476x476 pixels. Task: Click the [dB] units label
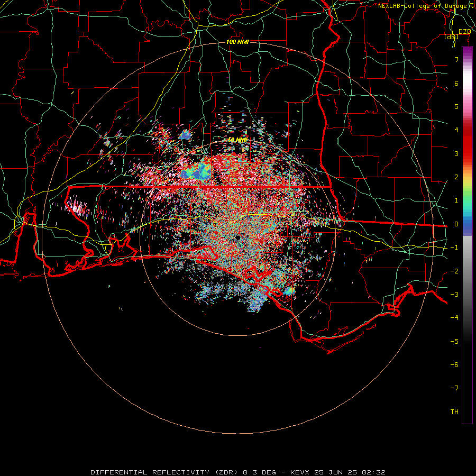point(452,36)
